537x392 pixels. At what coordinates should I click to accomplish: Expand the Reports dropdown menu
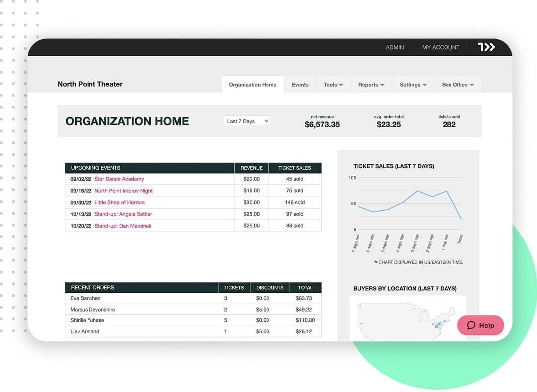click(371, 85)
